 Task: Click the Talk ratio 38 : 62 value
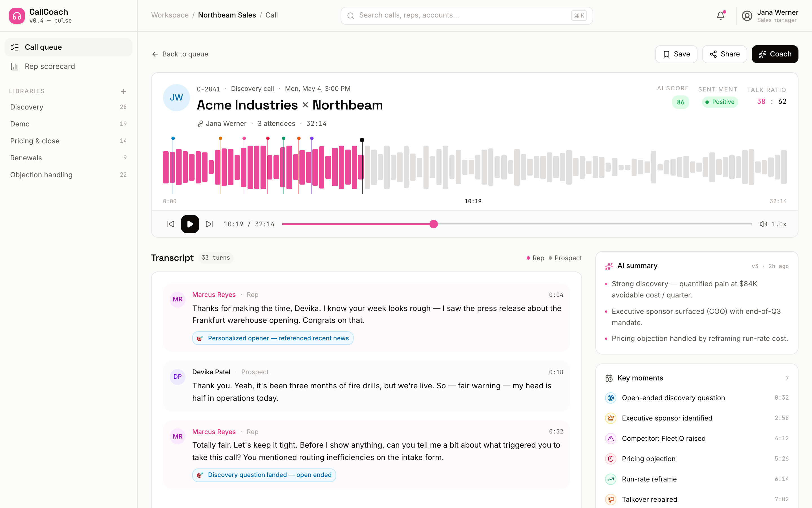click(771, 102)
